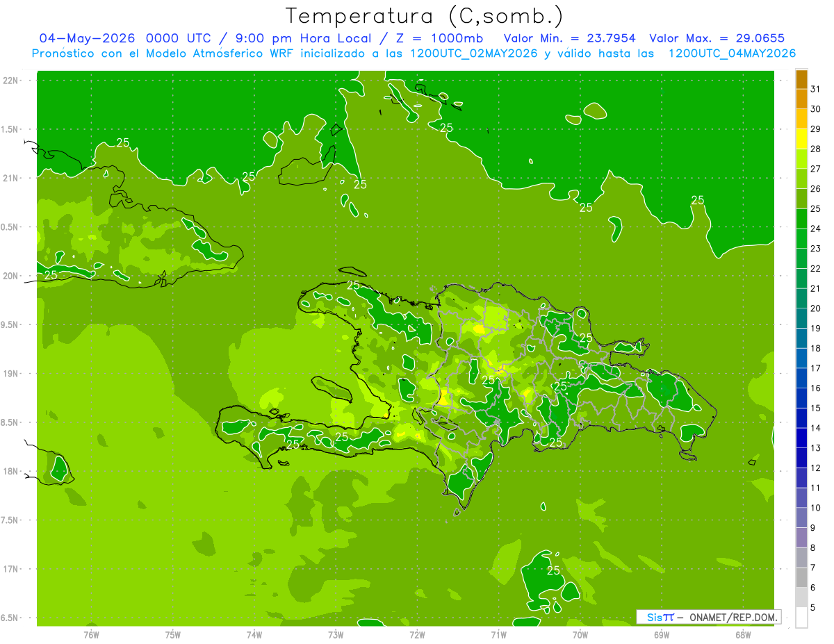Click the green 24 degree legend swatch
The image size is (834, 644).
801,219
